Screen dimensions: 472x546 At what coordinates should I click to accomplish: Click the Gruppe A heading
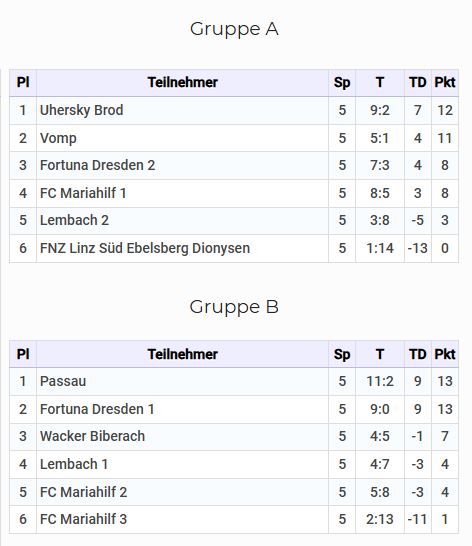coord(234,29)
